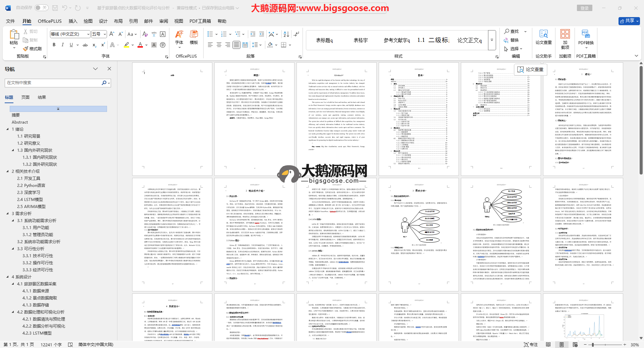Click the increase indent icon
The image size is (644, 348).
tap(262, 34)
